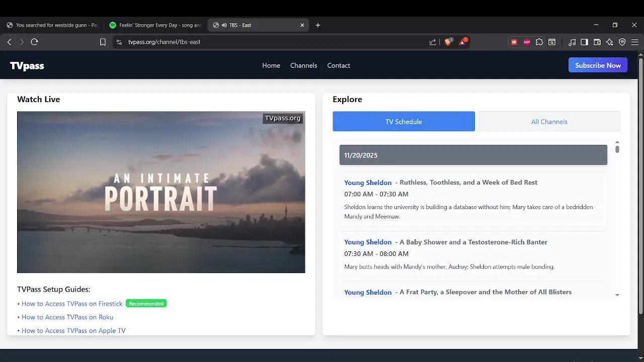644x362 pixels.
Task: Click the TVPass Setup Guides heading
Action: pyautogui.click(x=53, y=290)
